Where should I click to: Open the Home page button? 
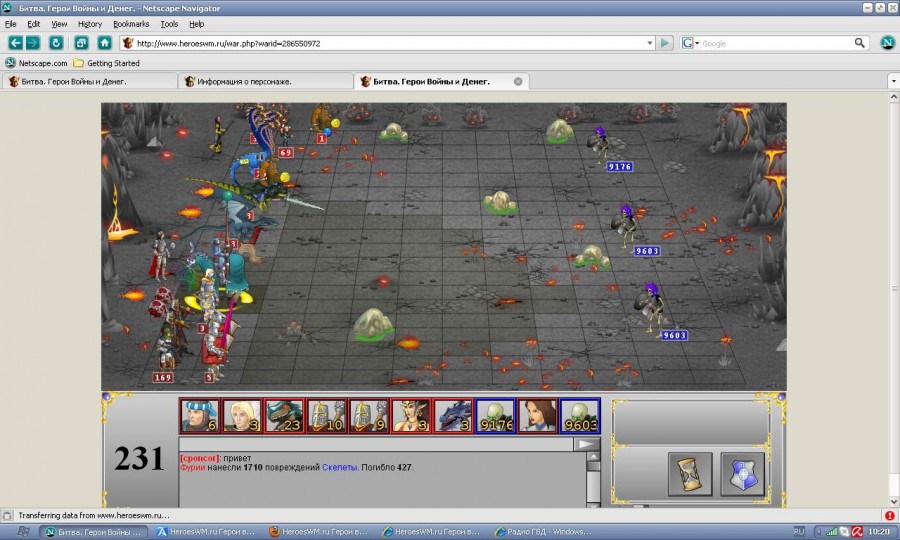pos(104,42)
